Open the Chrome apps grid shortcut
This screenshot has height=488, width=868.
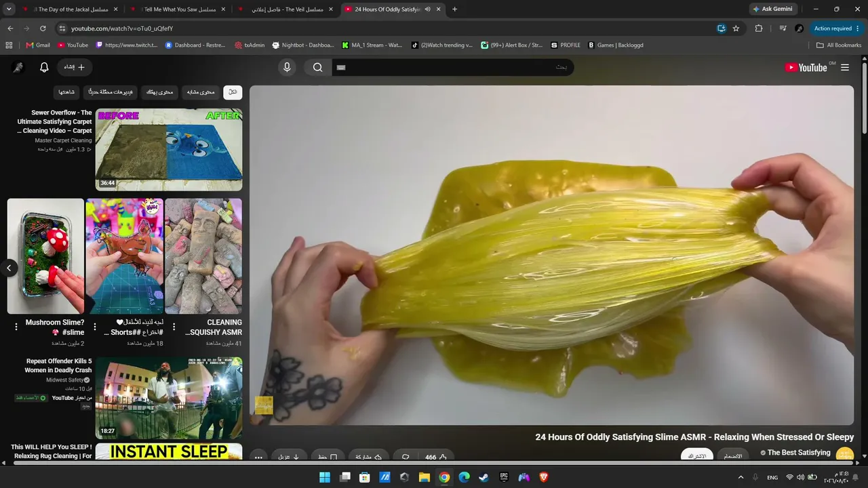9,45
